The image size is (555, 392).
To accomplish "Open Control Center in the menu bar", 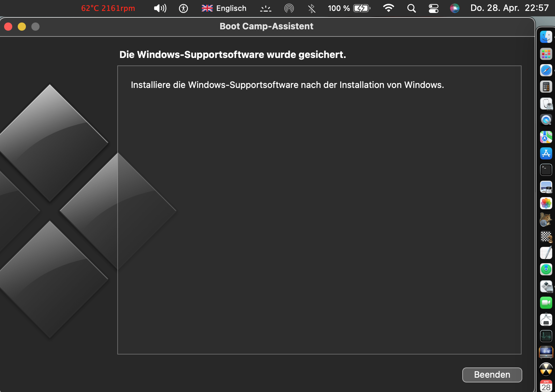I will (x=434, y=8).
